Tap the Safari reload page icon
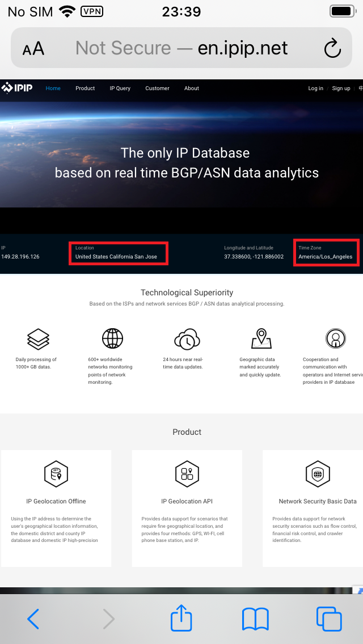The height and width of the screenshot is (644, 363). 332,48
